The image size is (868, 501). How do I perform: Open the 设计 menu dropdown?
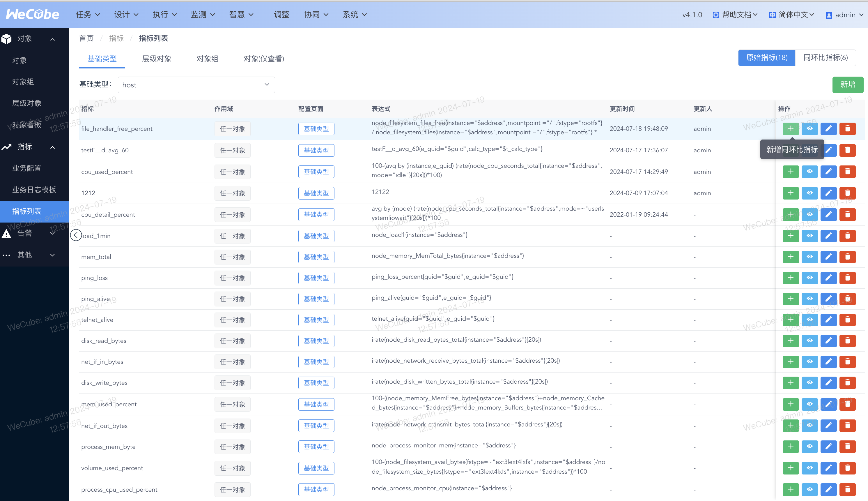[126, 15]
